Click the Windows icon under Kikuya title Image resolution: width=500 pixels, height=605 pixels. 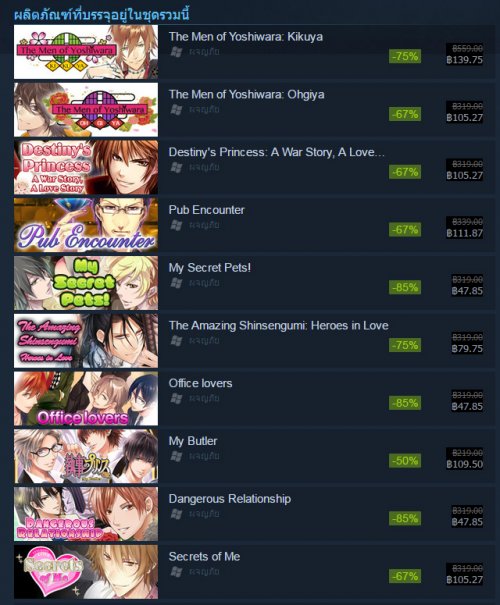[x=176, y=52]
